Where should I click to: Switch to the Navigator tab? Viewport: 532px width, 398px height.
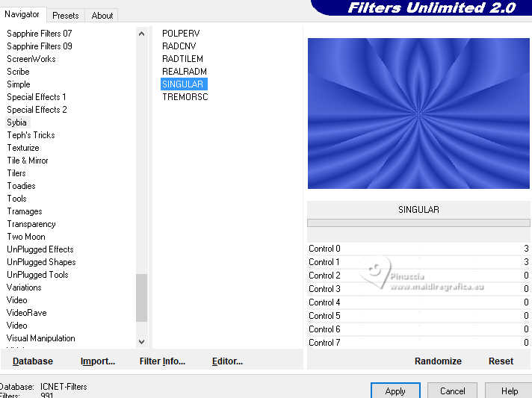(22, 14)
